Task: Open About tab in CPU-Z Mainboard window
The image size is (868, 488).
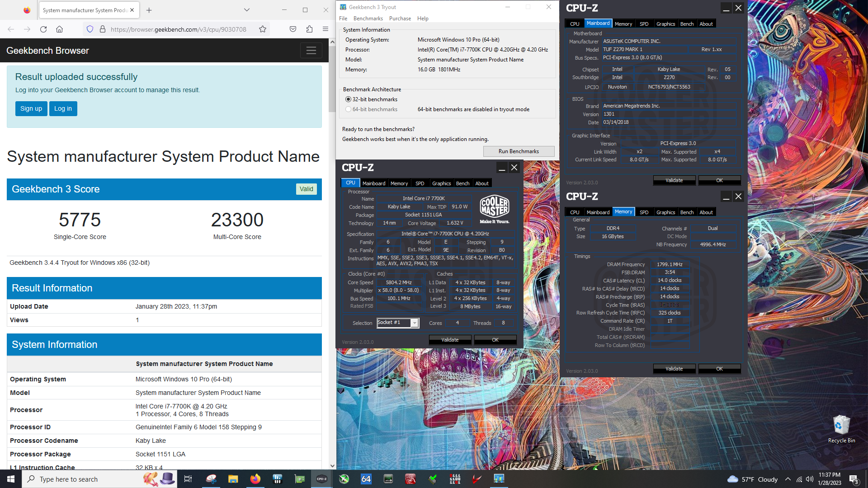Action: (x=706, y=24)
